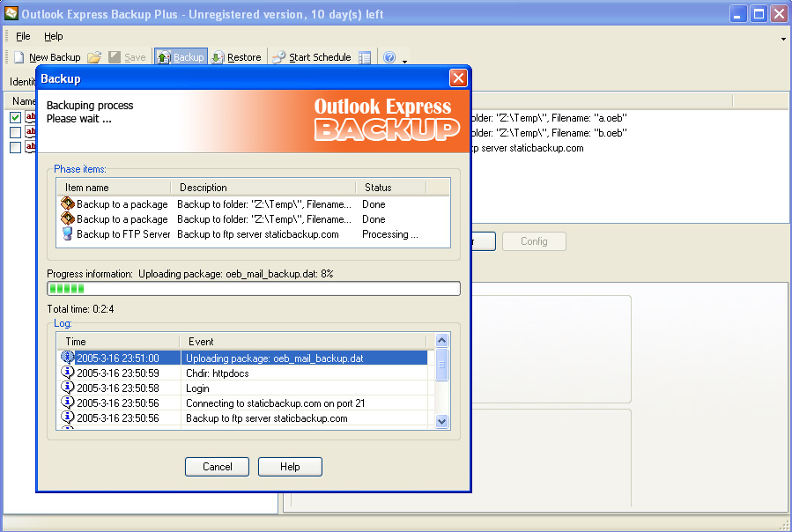Select the first Backup to a package row icon
The width and height of the screenshot is (792, 532).
[67, 203]
